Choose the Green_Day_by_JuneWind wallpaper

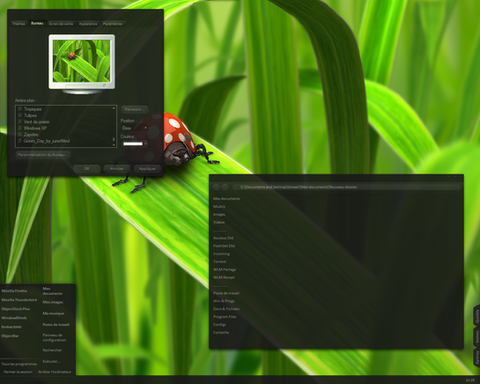pyautogui.click(x=46, y=141)
